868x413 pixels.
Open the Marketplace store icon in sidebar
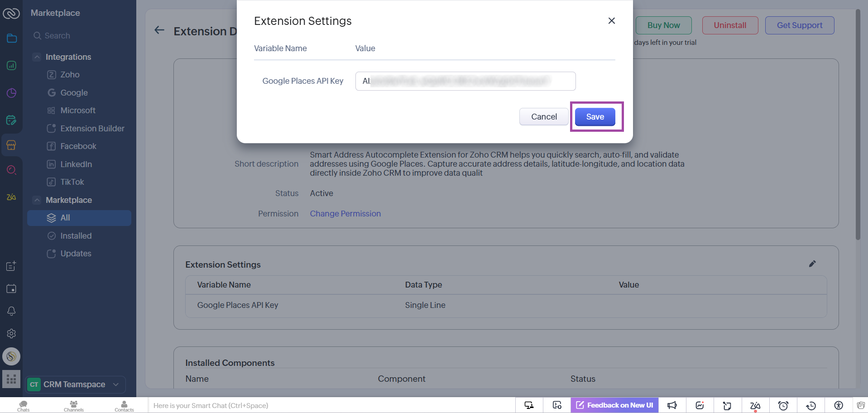pos(11,145)
